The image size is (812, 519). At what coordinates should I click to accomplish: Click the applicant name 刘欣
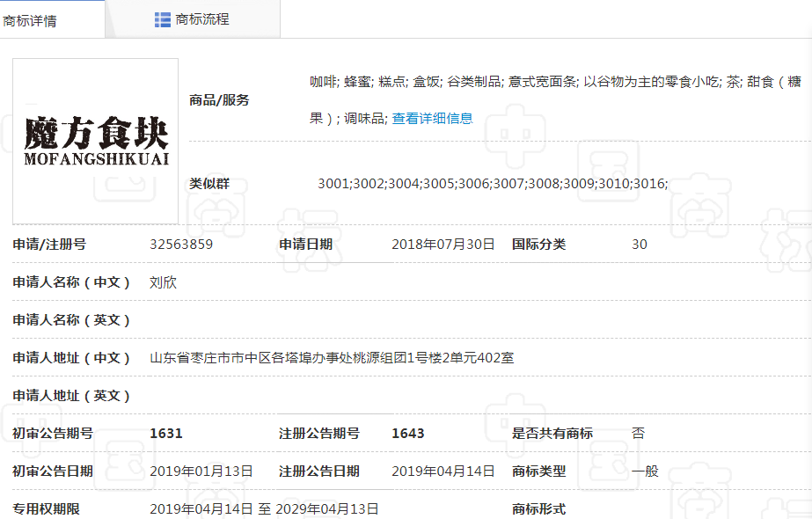pos(164,282)
